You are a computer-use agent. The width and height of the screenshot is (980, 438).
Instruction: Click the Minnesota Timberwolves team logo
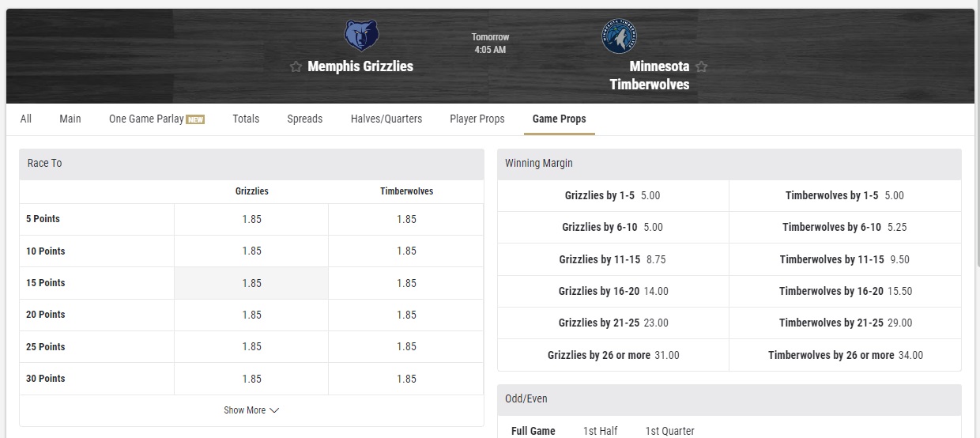tap(619, 36)
